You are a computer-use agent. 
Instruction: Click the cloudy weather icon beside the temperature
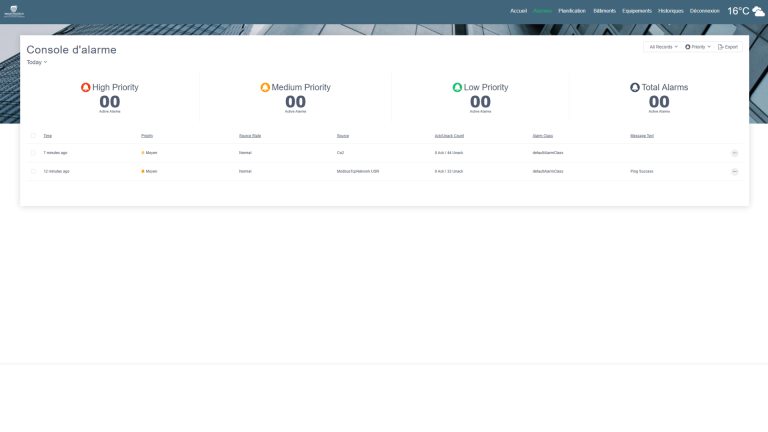pyautogui.click(x=759, y=11)
